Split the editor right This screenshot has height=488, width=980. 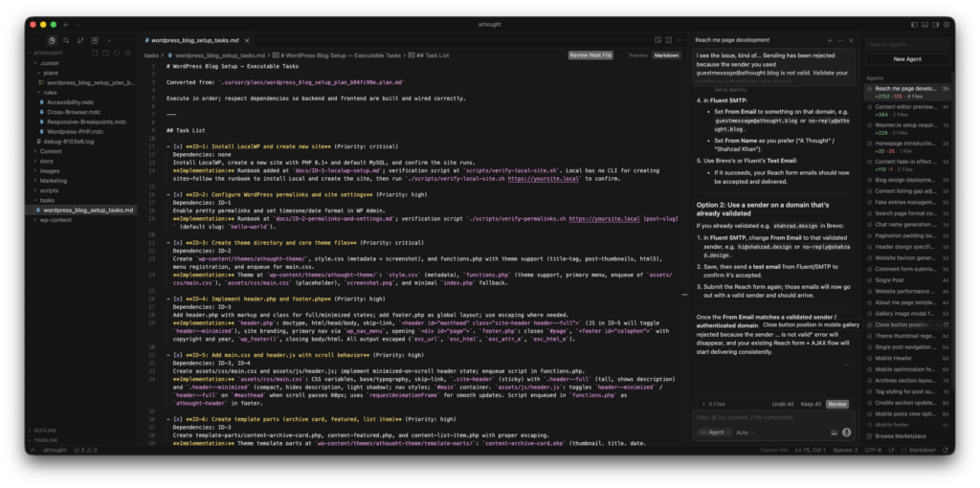click(x=669, y=40)
